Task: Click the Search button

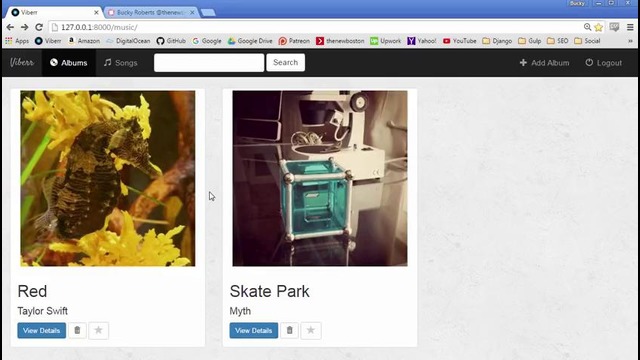Action: point(285,62)
